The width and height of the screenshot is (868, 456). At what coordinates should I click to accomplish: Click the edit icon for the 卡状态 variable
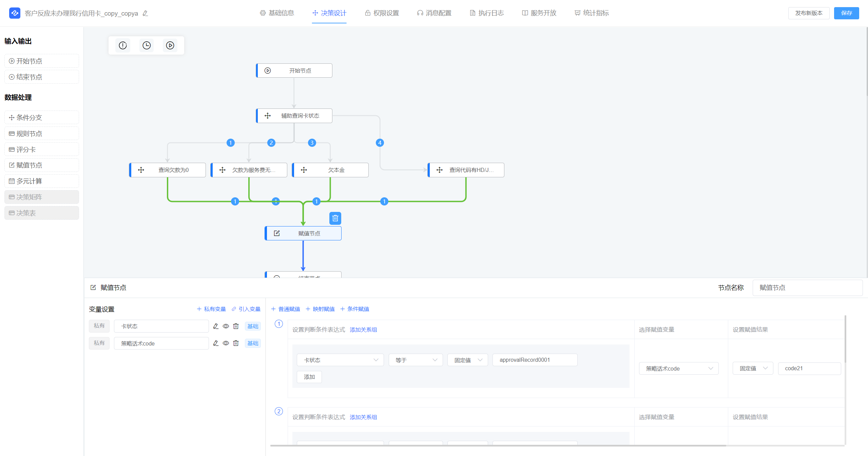(x=216, y=326)
